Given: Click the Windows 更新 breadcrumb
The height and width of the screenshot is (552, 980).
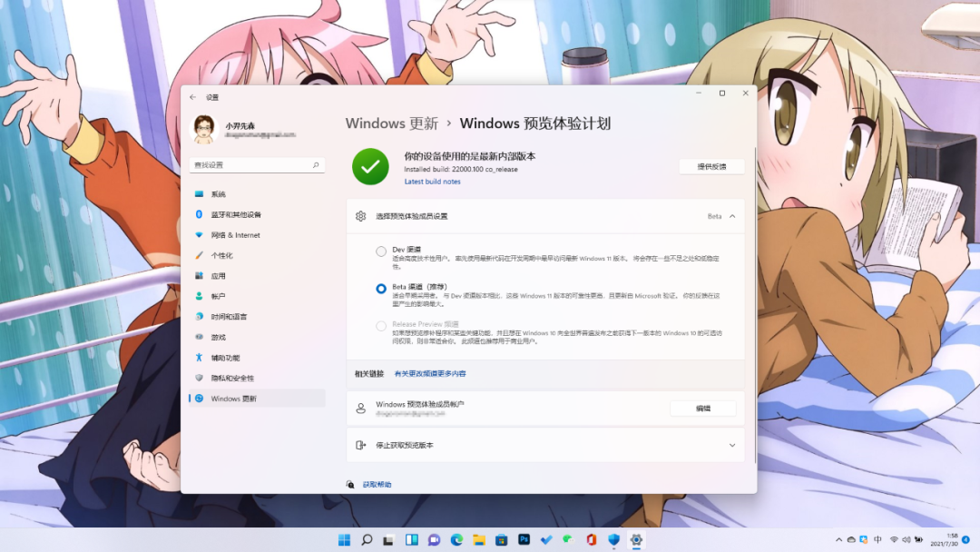Looking at the screenshot, I should (392, 123).
